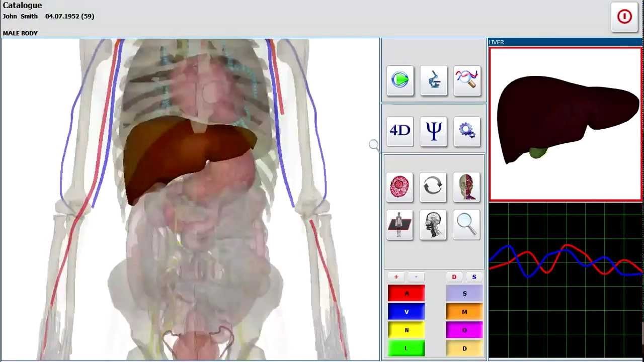Screen dimensions: 644x362
Task: Click the green play arrow icon
Action: (x=400, y=80)
